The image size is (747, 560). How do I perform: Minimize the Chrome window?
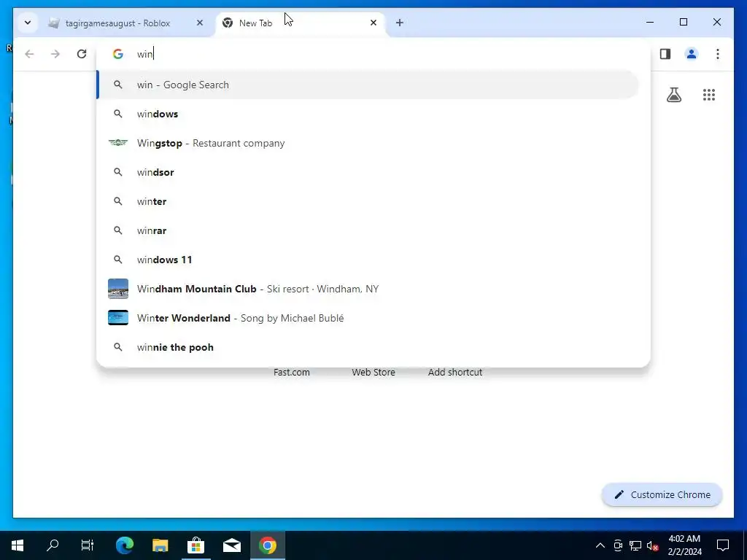pyautogui.click(x=650, y=22)
